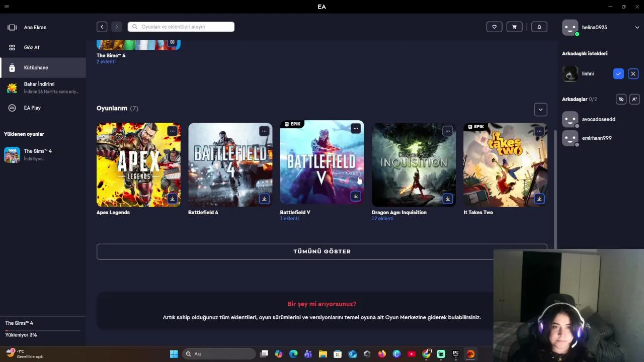644x362 pixels.
Task: Open the helina0925 profile avatar
Action: coord(570,28)
